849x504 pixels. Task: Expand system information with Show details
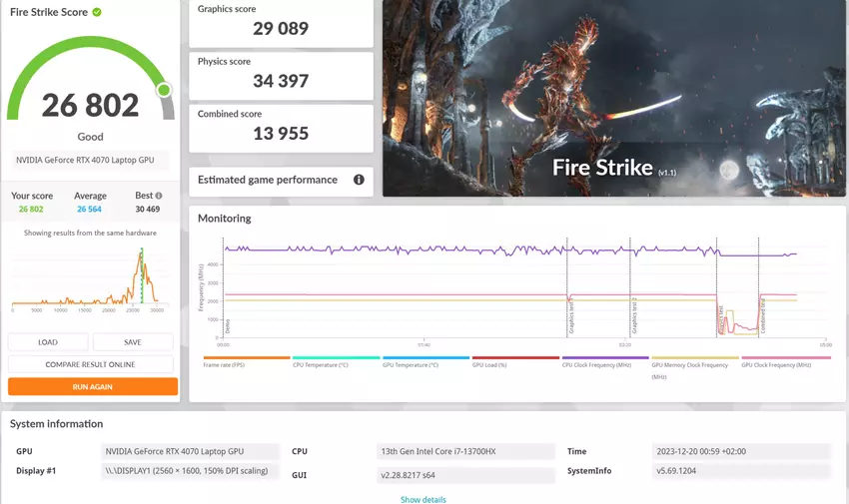coord(424,499)
